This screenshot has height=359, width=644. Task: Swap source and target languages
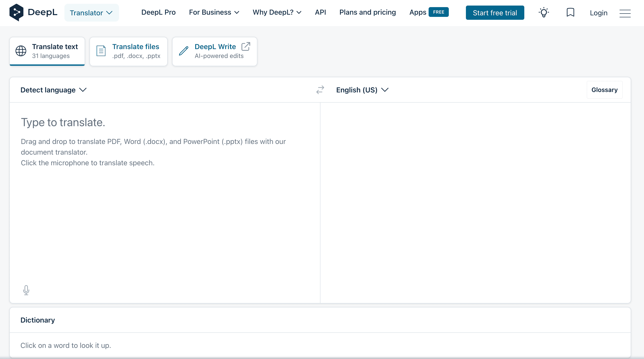pyautogui.click(x=320, y=90)
